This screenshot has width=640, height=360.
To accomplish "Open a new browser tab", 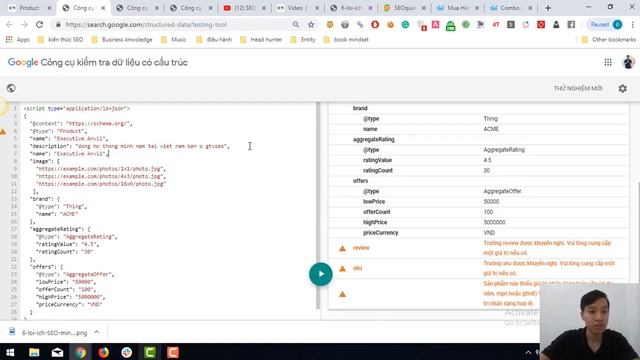I will 548,8.
